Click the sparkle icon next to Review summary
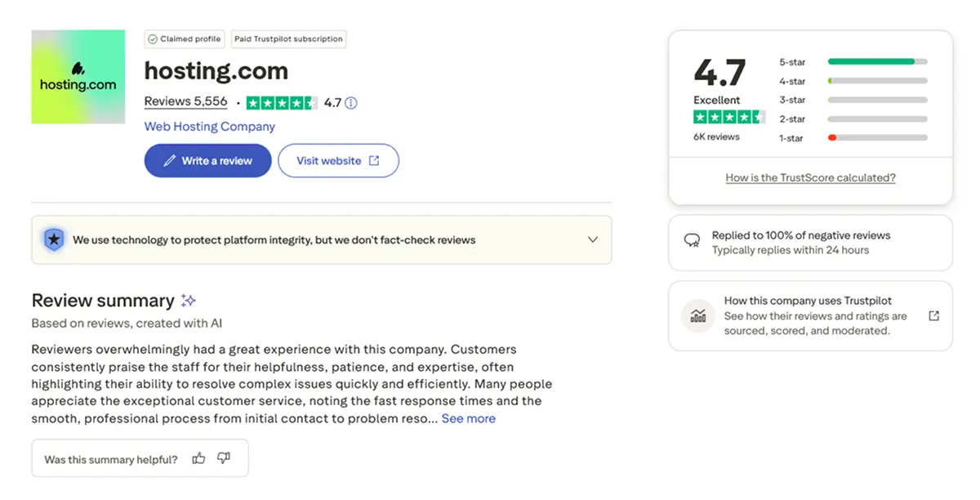980x500 pixels. (x=188, y=299)
